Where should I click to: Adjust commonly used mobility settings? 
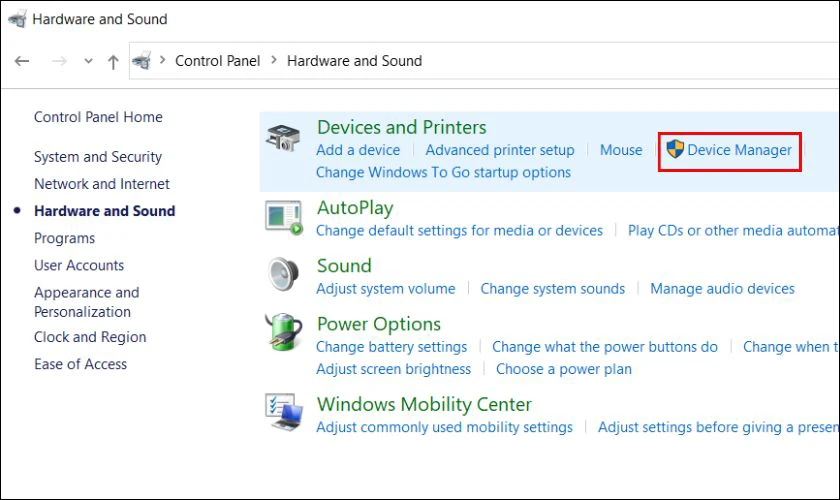pyautogui.click(x=444, y=427)
